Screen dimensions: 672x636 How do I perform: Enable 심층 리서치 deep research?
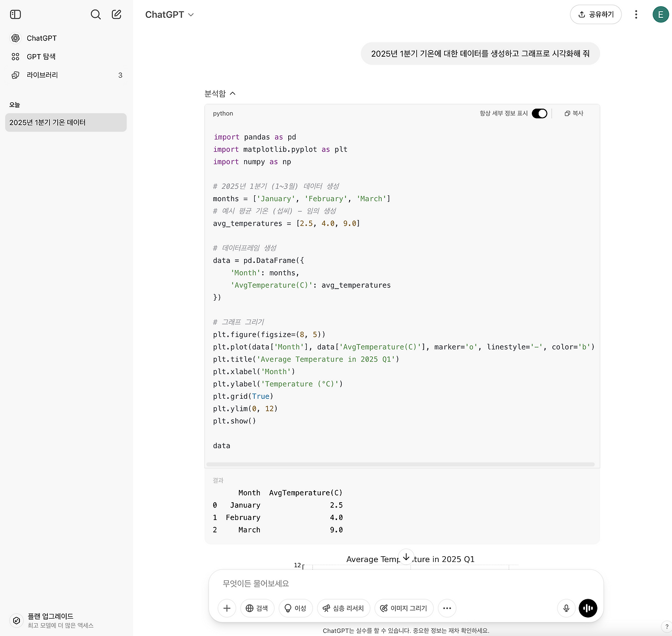click(x=343, y=608)
